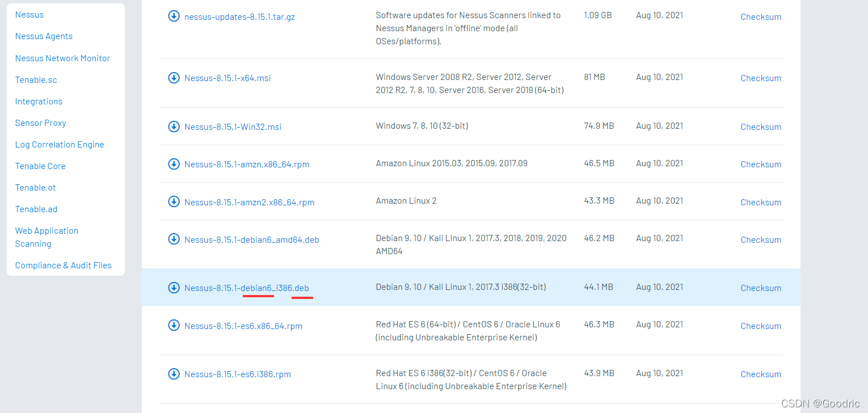Screen dimensions: 868x413
Task: Click download icon for Nessus-8.15.1-amzn.x86_64.rpm
Action: pos(174,163)
